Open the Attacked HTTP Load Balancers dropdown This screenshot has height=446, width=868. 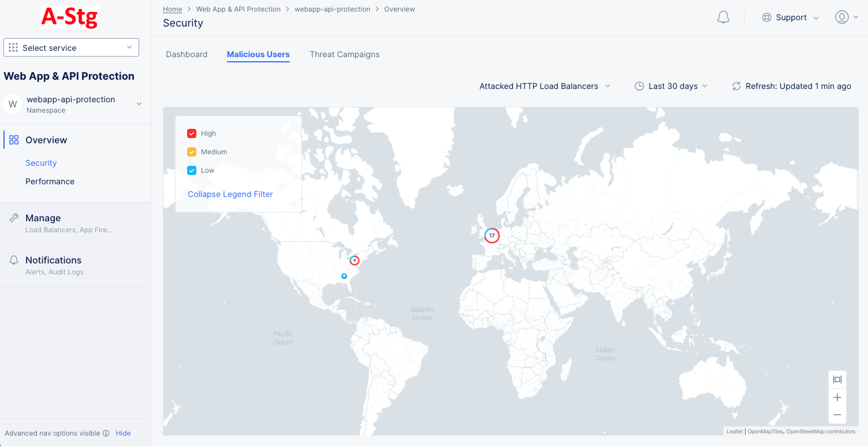tap(545, 86)
